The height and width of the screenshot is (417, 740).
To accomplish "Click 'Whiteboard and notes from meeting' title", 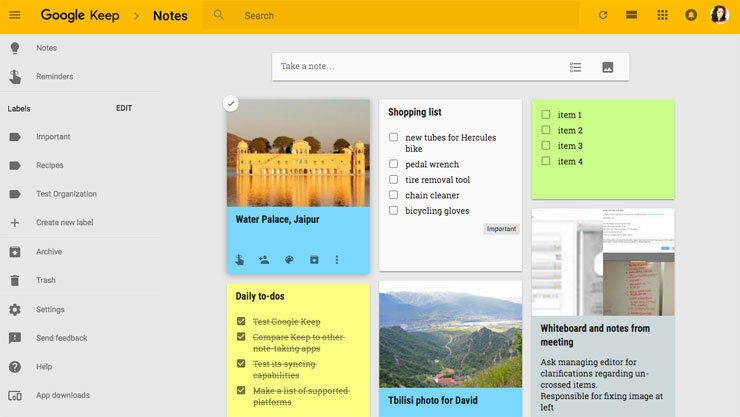I will pos(595,335).
